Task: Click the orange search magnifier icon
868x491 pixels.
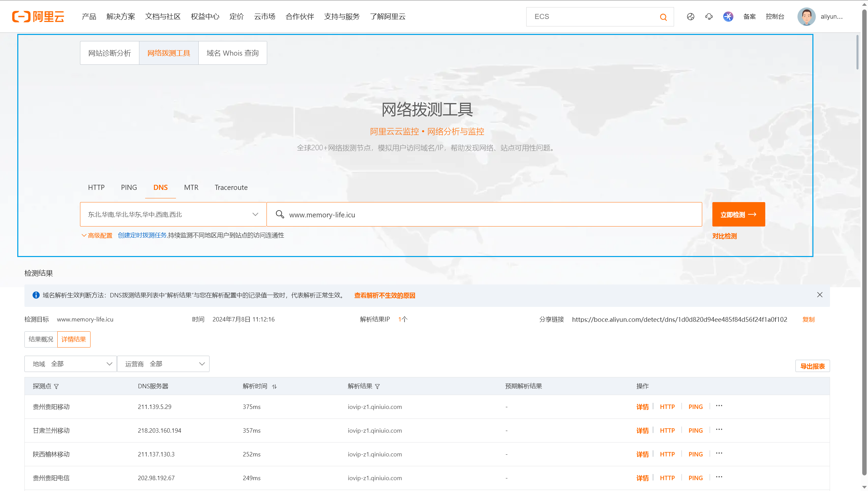Action: (663, 17)
